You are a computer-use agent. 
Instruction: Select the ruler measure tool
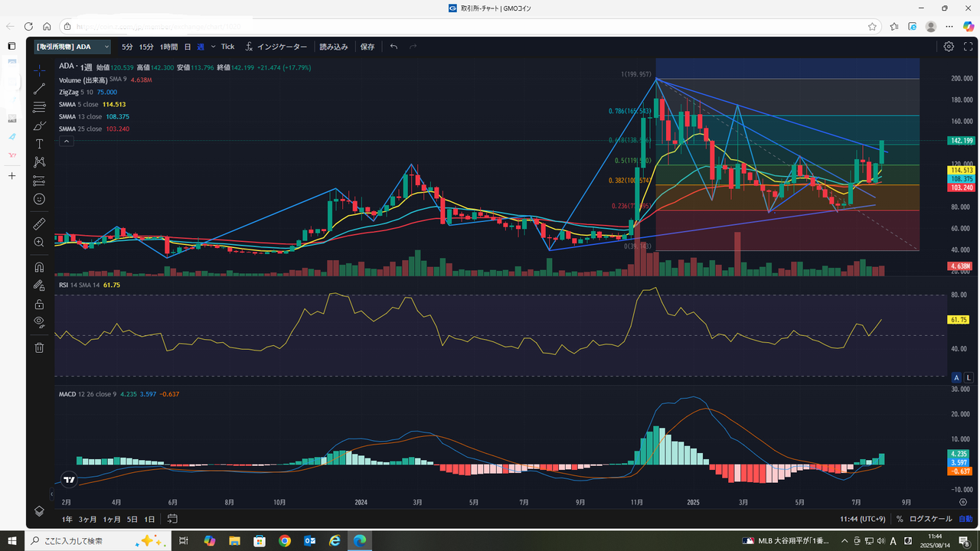(x=40, y=223)
